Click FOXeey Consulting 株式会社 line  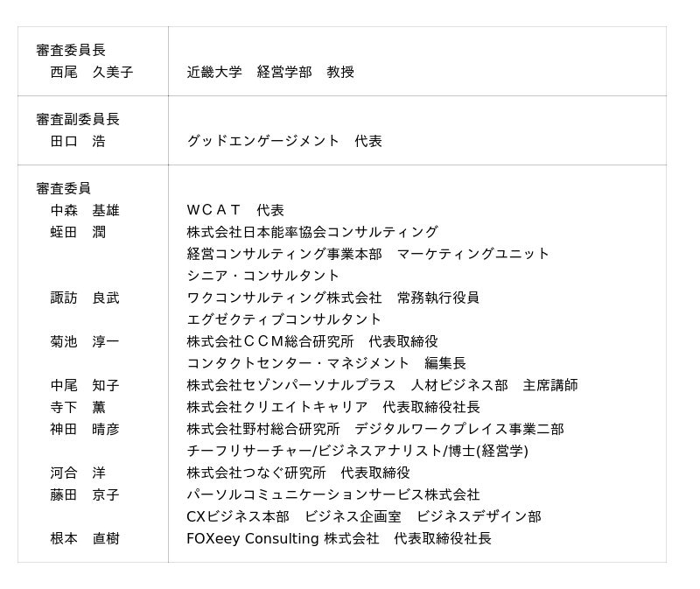(x=339, y=538)
